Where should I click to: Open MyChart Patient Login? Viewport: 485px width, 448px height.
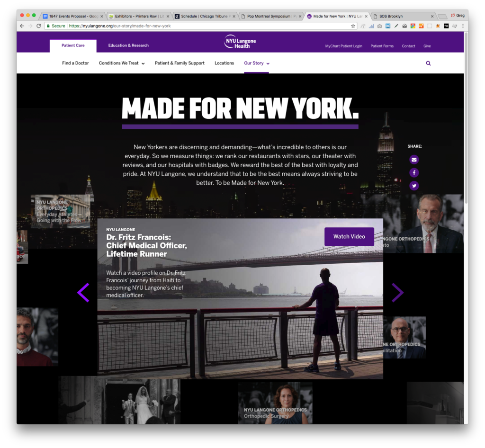click(344, 46)
